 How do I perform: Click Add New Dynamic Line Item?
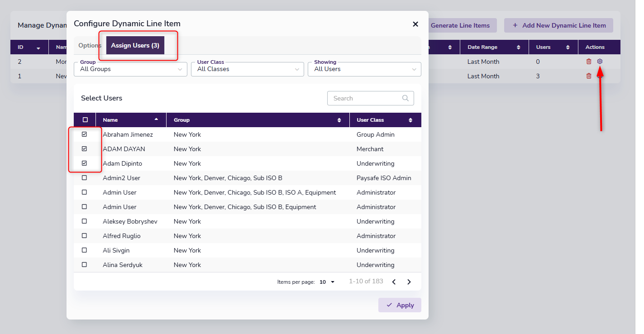tap(558, 25)
